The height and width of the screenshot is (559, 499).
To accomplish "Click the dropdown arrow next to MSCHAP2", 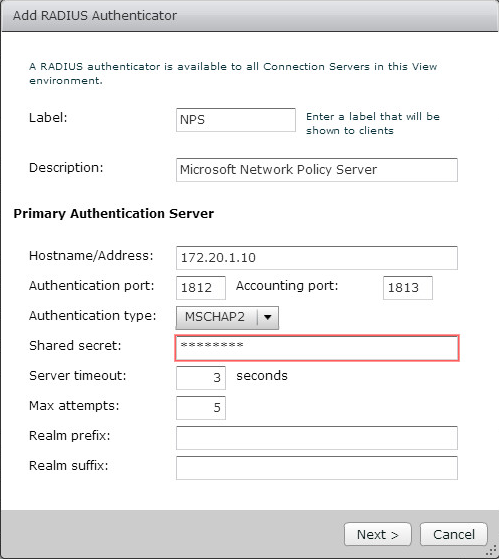I will click(x=268, y=317).
